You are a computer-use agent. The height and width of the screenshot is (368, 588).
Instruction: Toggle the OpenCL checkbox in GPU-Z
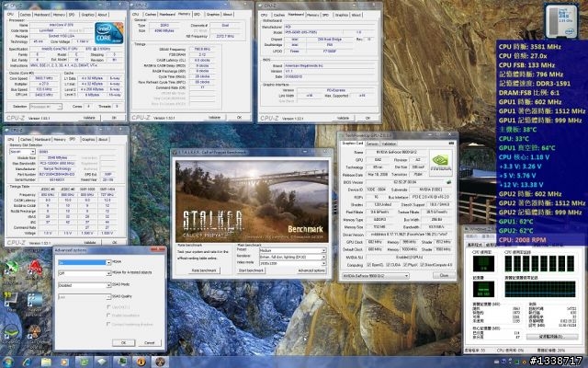point(368,265)
